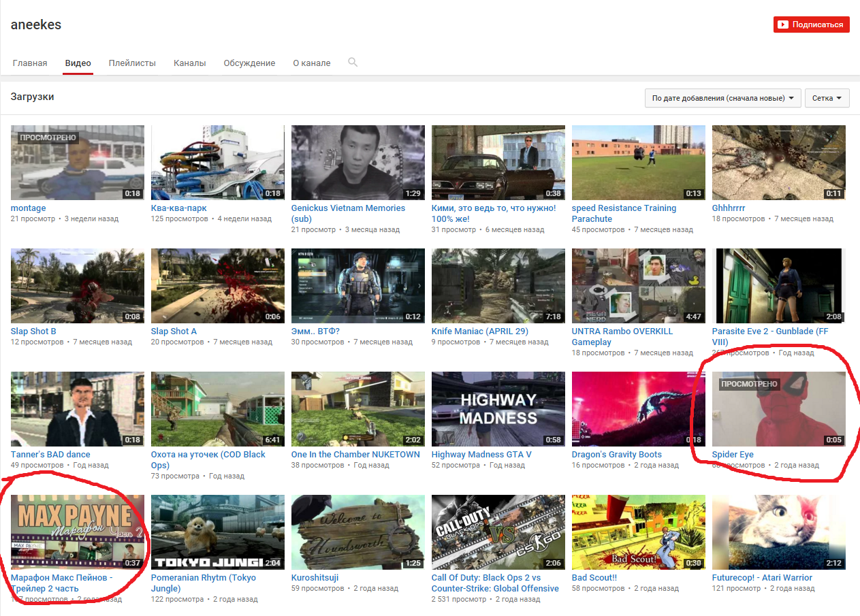Click the Кими, это ведь то title link

click(x=494, y=214)
